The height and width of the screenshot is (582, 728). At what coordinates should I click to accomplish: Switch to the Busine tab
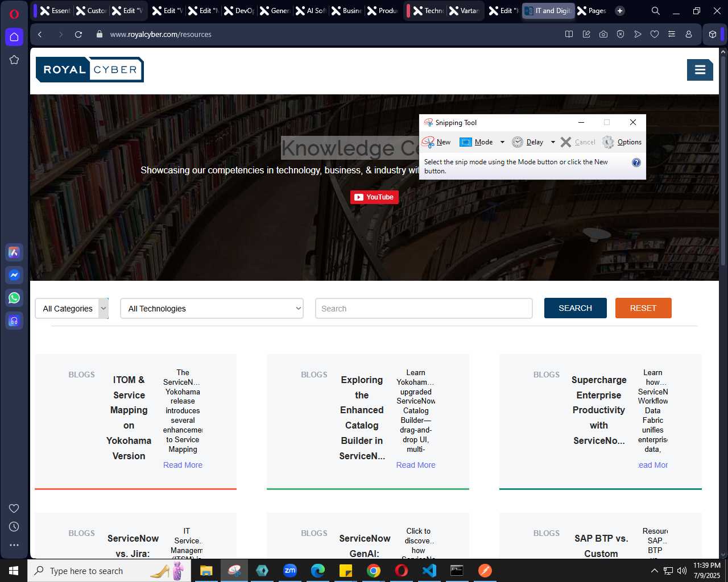click(347, 11)
